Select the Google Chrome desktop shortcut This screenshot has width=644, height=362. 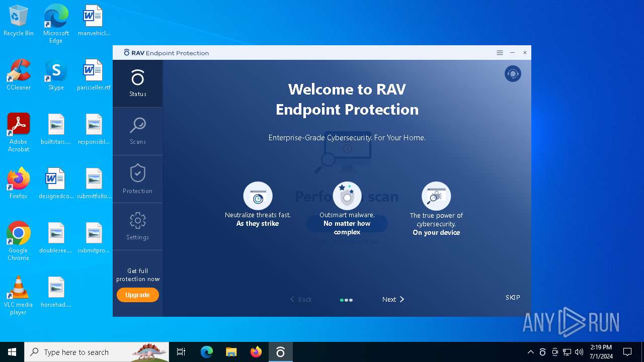19,241
